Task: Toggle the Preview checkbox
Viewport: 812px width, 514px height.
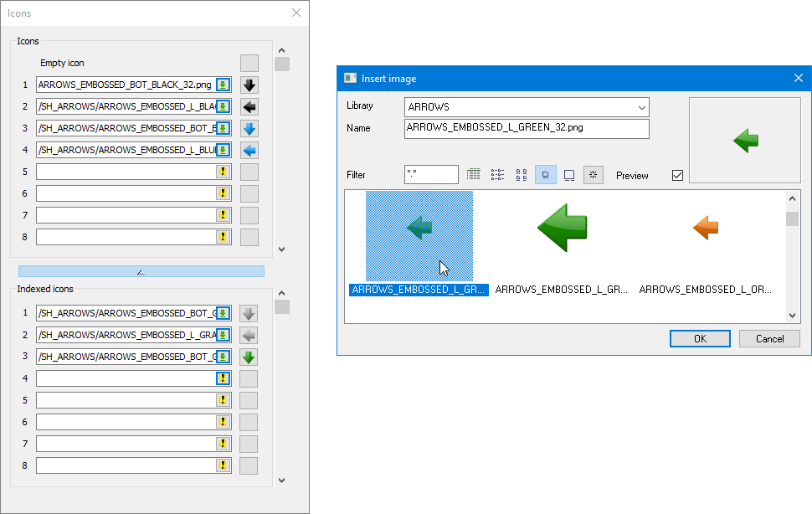Action: [x=677, y=176]
